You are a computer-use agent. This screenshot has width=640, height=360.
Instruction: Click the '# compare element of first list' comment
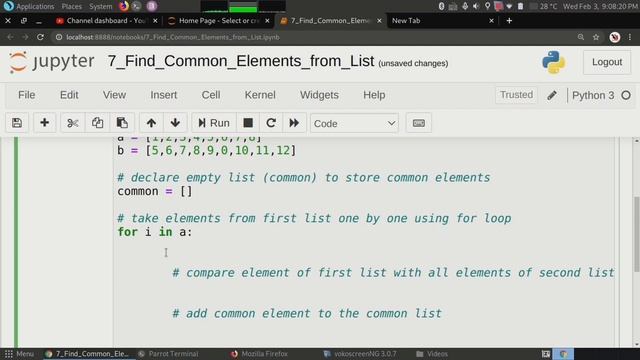click(x=393, y=273)
